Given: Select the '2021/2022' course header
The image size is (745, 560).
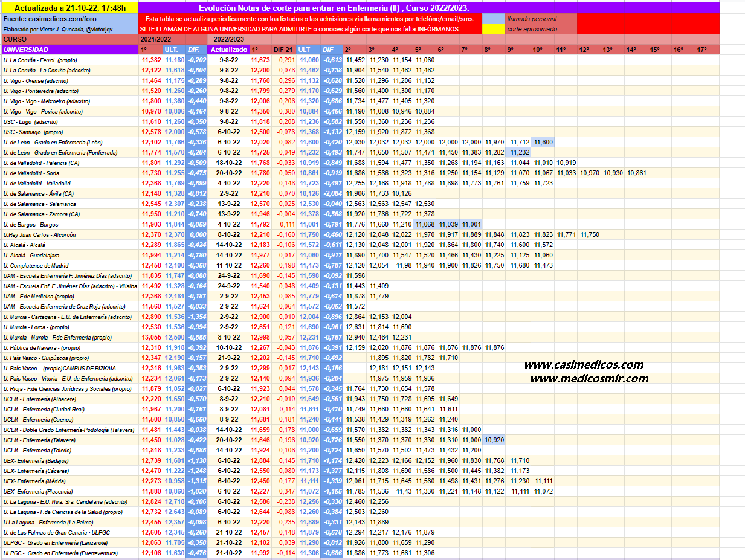Looking at the screenshot, I should 173,39.
